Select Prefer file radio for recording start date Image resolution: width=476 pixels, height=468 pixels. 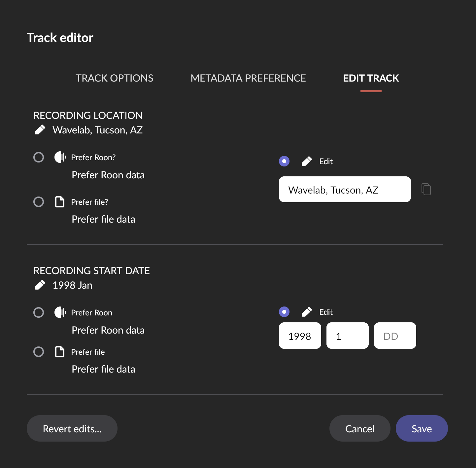pos(39,352)
